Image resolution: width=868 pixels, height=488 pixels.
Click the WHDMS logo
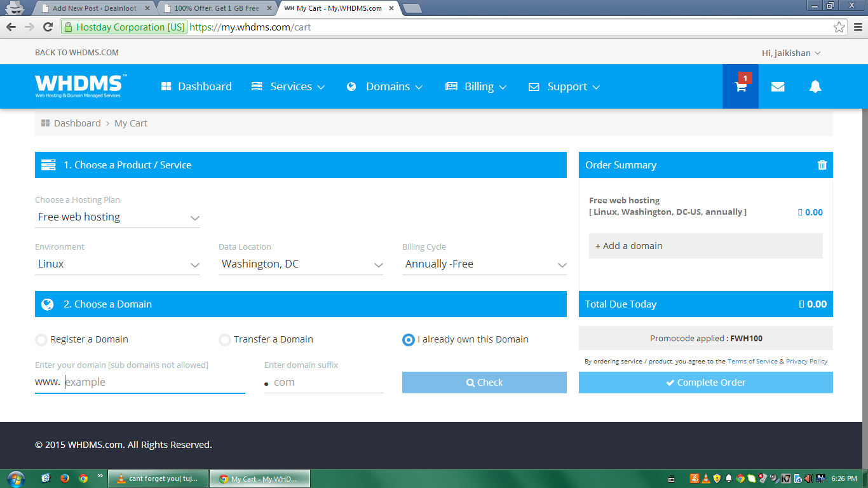tap(81, 86)
